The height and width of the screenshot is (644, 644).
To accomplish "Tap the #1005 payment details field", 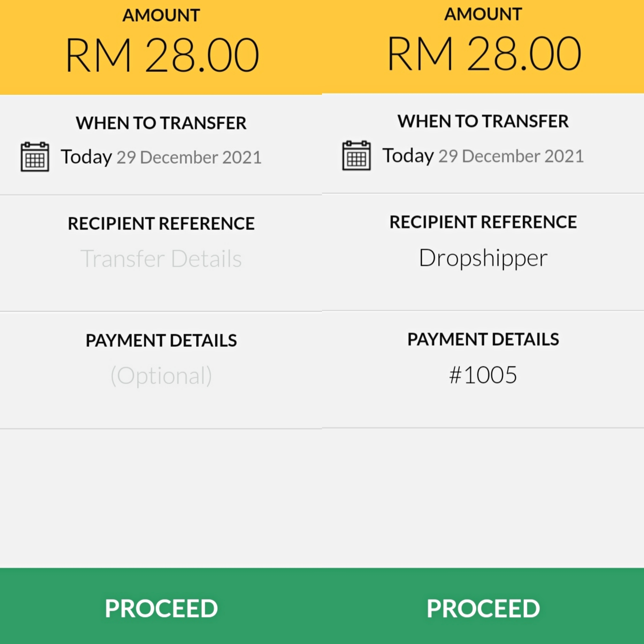I will coord(483,375).
